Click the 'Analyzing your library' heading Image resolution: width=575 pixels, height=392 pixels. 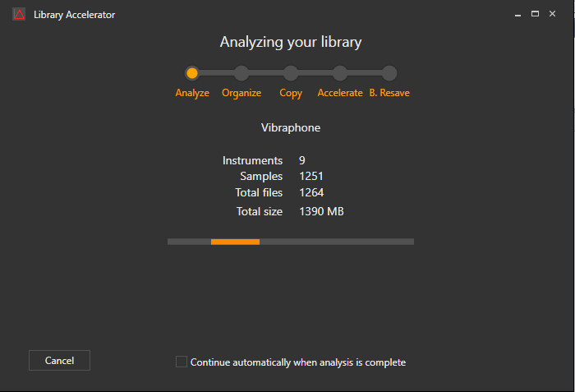[x=291, y=42]
